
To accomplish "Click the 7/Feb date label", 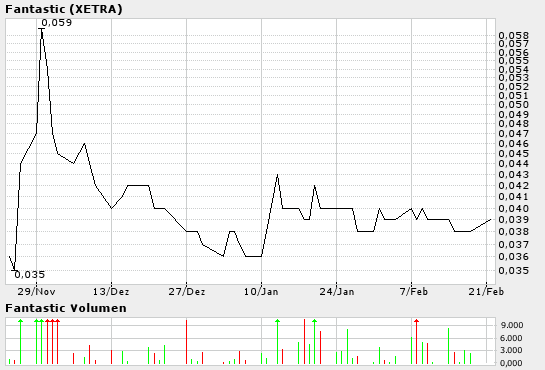I will [414, 291].
